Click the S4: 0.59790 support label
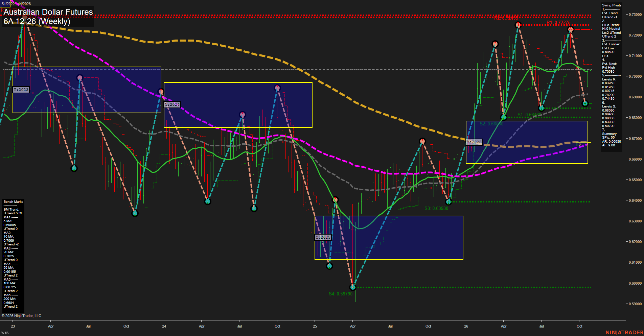The height and width of the screenshot is (336, 644). click(341, 294)
